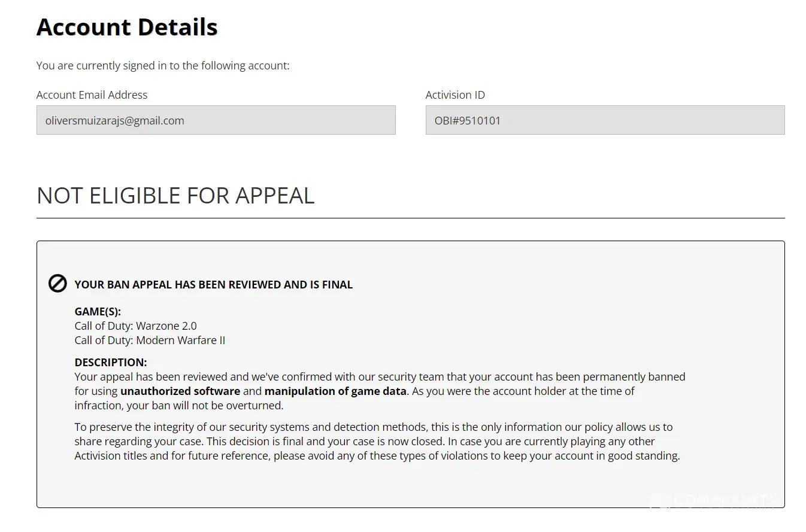
Task: Click the watermark logo in bottom-right corner
Action: coord(716,500)
